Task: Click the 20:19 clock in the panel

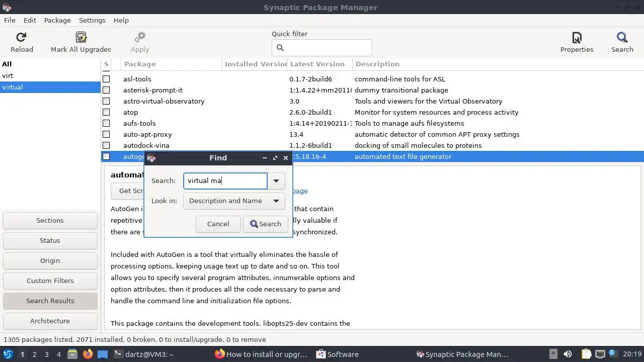Action: click(x=632, y=354)
